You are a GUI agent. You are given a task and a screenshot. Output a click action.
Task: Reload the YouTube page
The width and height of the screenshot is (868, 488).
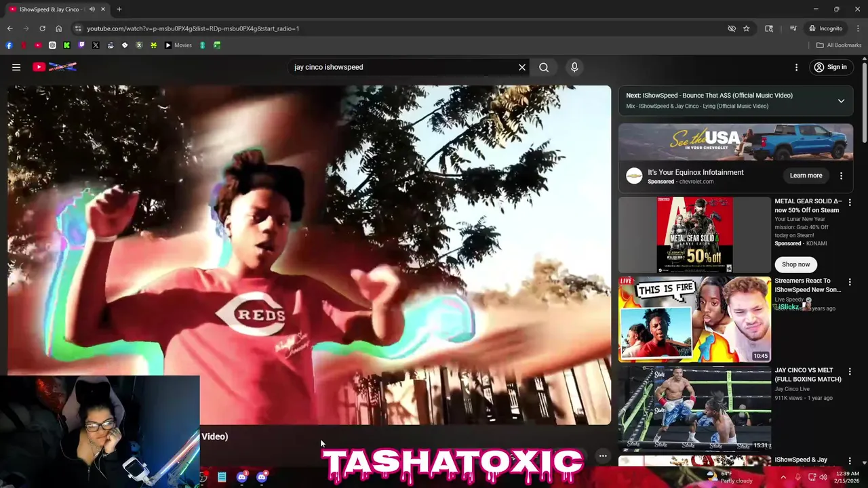coord(42,28)
